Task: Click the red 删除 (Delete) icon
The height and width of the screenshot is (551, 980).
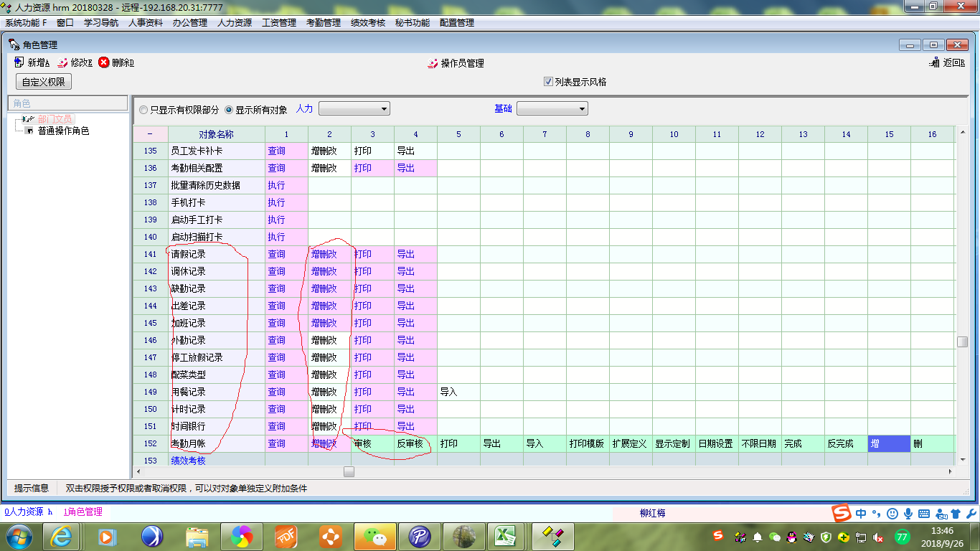Action: coord(104,62)
